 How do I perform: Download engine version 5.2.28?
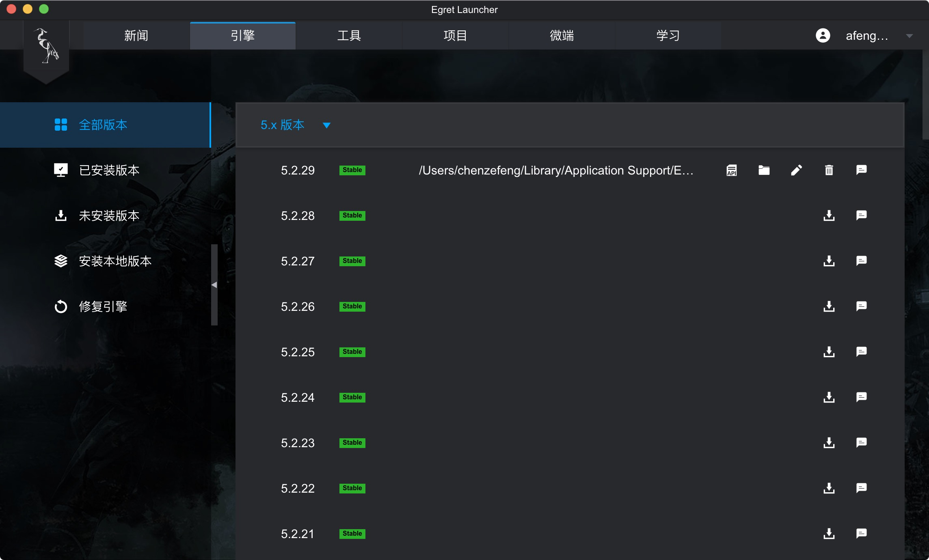(829, 215)
